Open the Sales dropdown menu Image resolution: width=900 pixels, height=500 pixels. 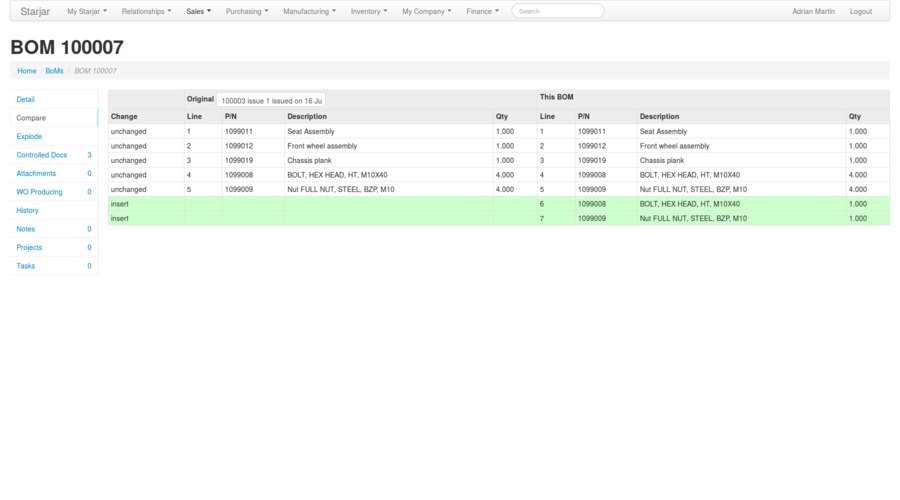coord(198,11)
